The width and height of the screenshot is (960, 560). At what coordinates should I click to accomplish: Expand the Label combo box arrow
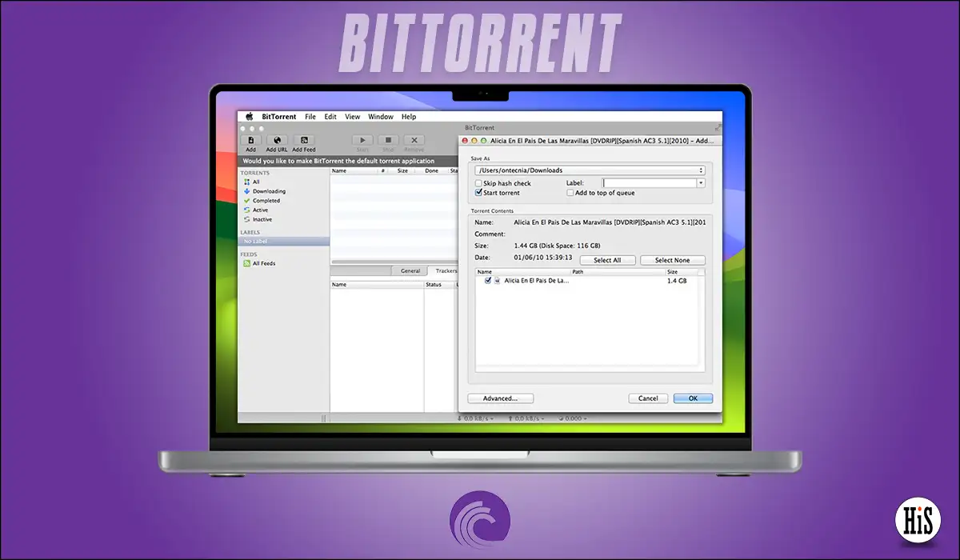tap(701, 183)
